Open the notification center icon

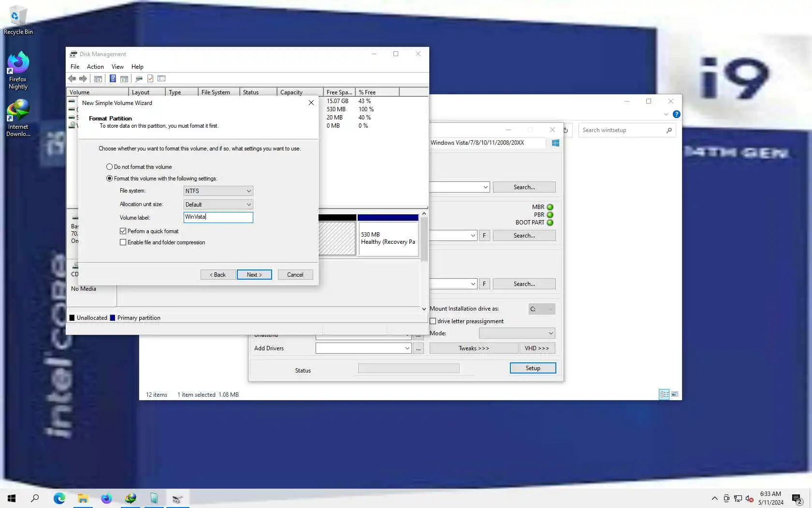pyautogui.click(x=797, y=498)
